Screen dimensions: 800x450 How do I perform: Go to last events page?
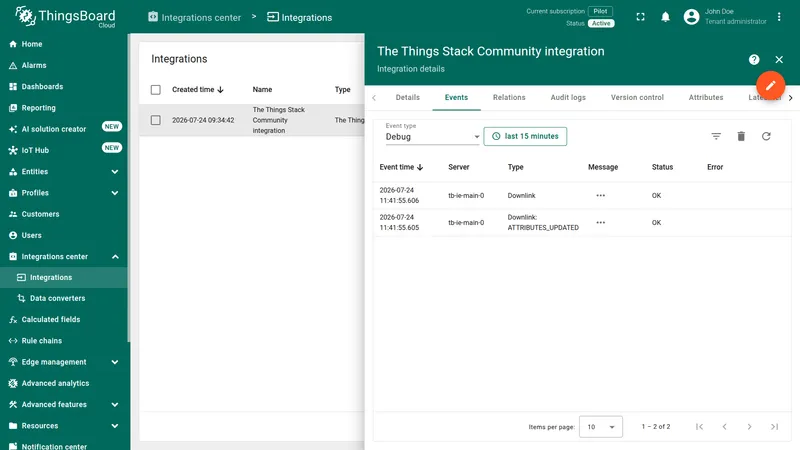pyautogui.click(x=774, y=427)
